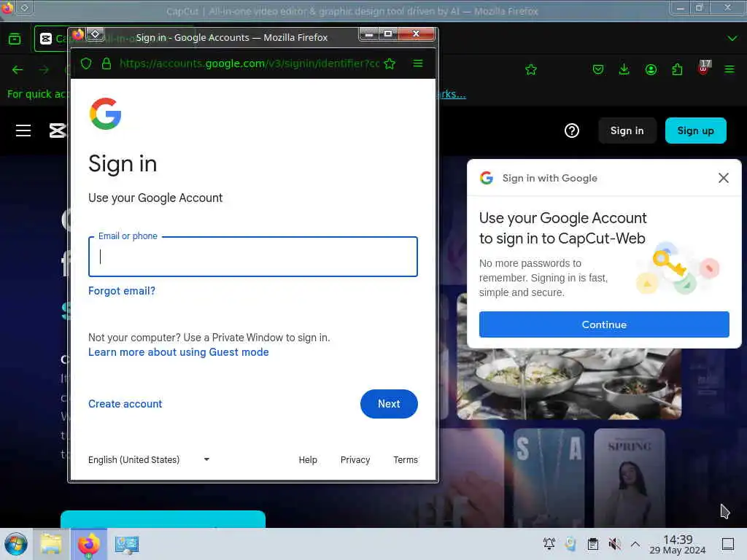
Task: Click the Google logo in sign-in form
Action: click(105, 114)
